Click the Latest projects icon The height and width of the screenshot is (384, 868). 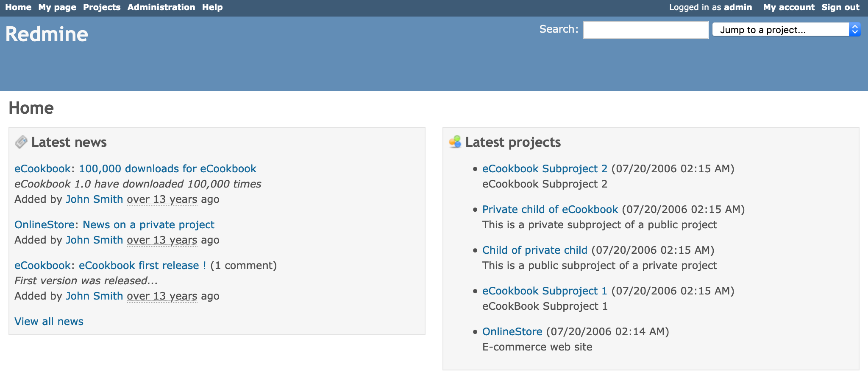(x=455, y=142)
